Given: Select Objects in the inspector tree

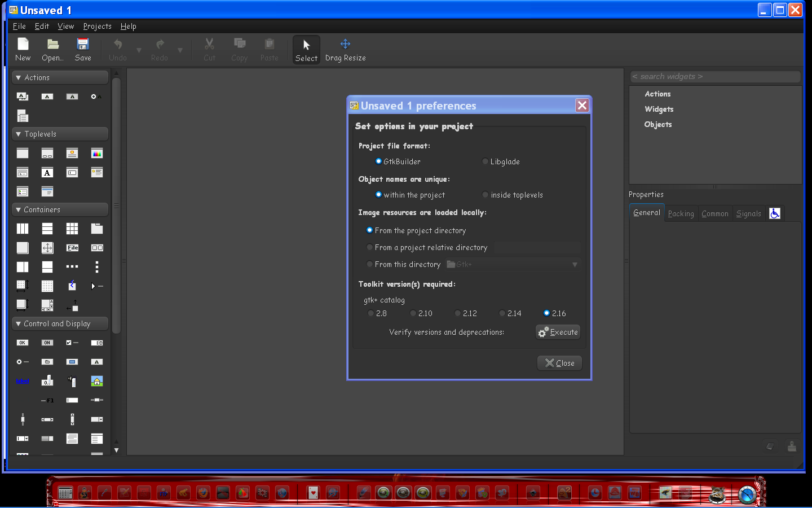Looking at the screenshot, I should pyautogui.click(x=658, y=124).
